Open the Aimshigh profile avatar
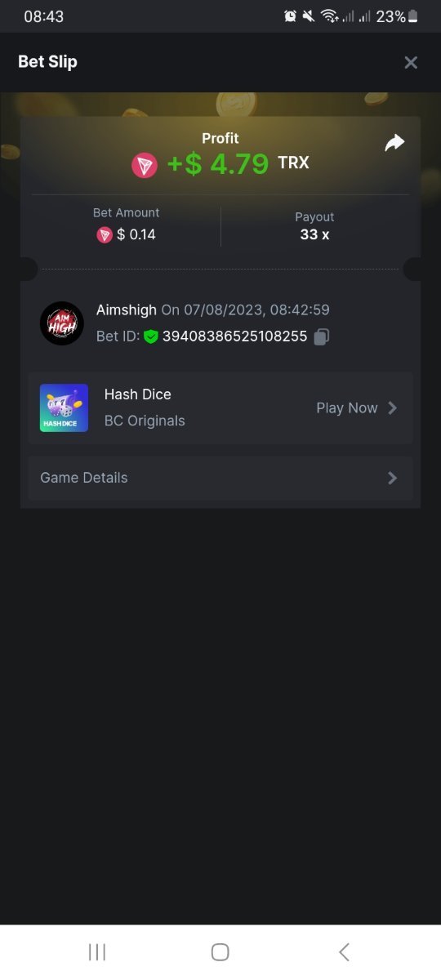The image size is (441, 980). pos(62,323)
